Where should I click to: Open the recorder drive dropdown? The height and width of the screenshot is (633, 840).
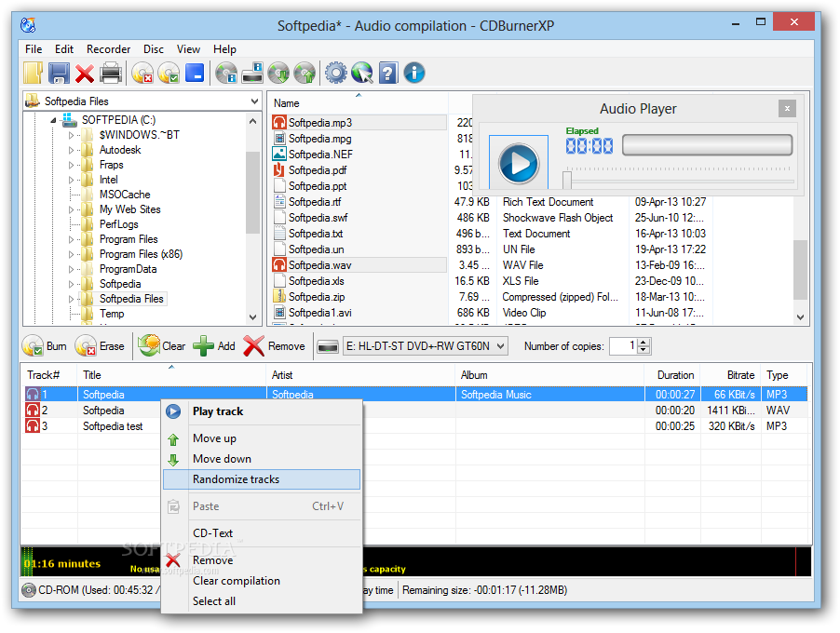pyautogui.click(x=500, y=346)
